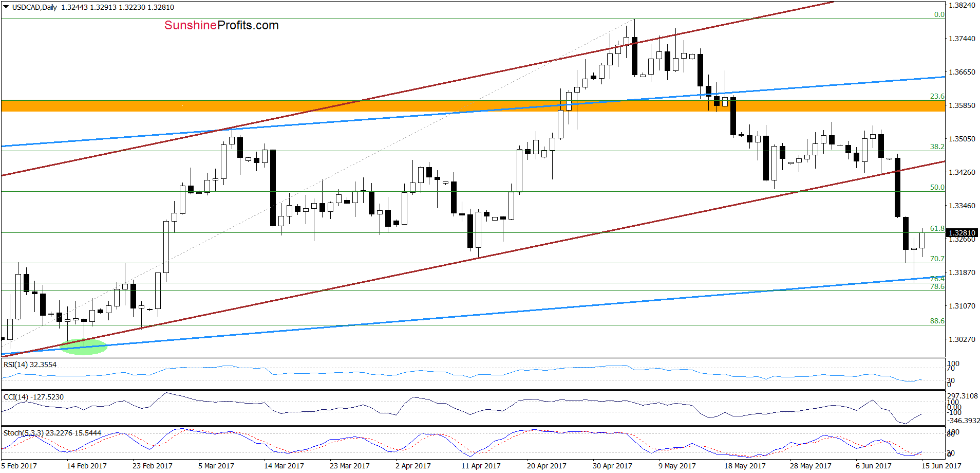Click the 78.6 Fibonacci level label

pos(937,286)
